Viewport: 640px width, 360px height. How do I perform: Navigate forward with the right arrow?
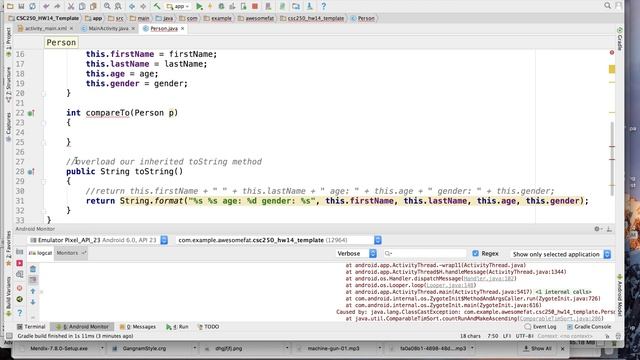pos(143,6)
